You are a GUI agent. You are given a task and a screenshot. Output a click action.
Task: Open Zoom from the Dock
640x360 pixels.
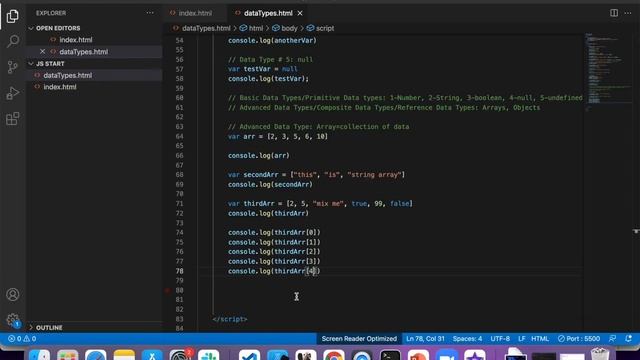click(447, 355)
